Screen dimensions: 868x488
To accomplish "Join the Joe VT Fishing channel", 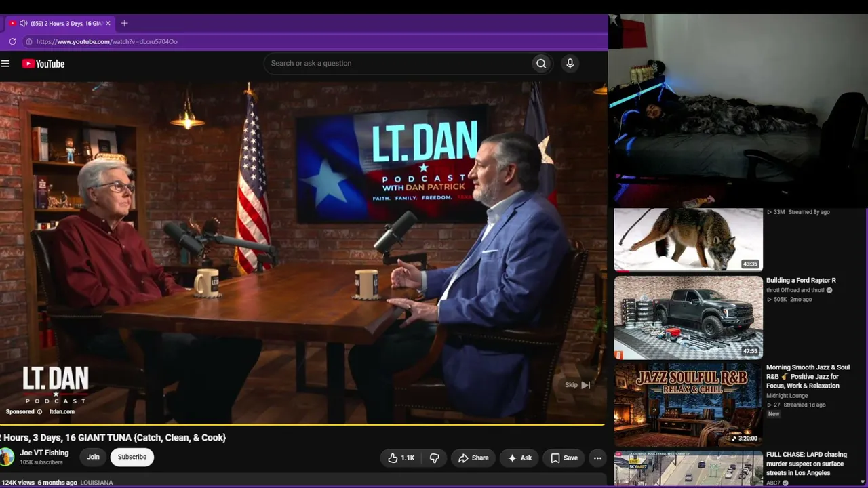I will point(93,457).
